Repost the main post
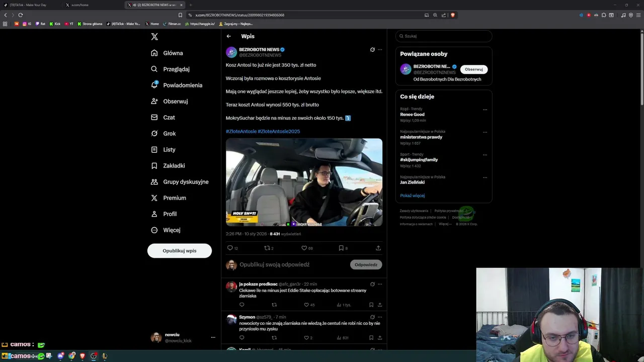This screenshot has width=644, height=362. point(267,248)
